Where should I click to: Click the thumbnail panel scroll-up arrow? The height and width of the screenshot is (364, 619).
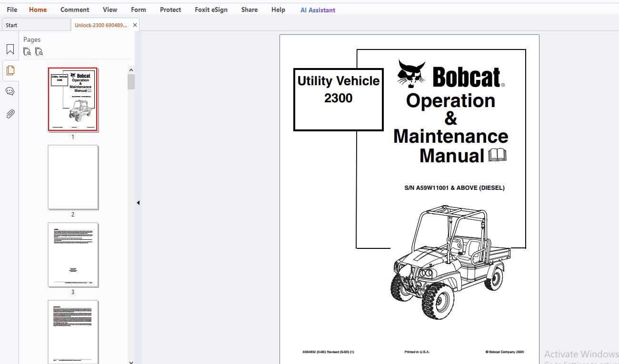click(131, 69)
